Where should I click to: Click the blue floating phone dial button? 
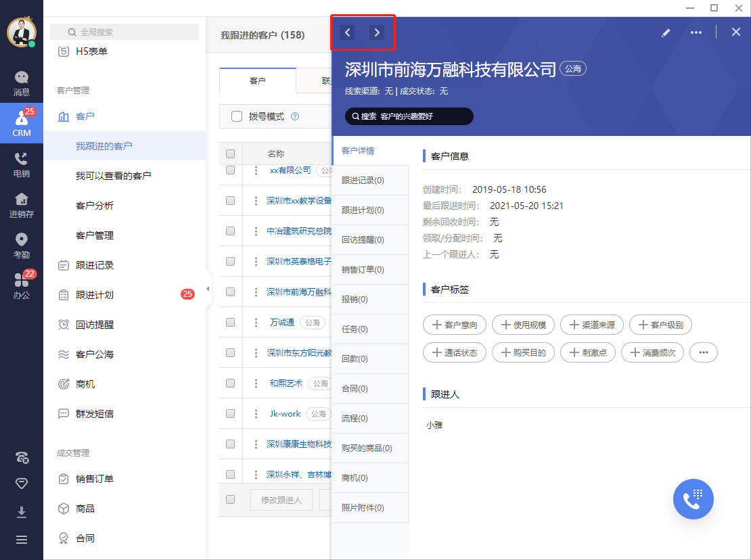pos(693,499)
